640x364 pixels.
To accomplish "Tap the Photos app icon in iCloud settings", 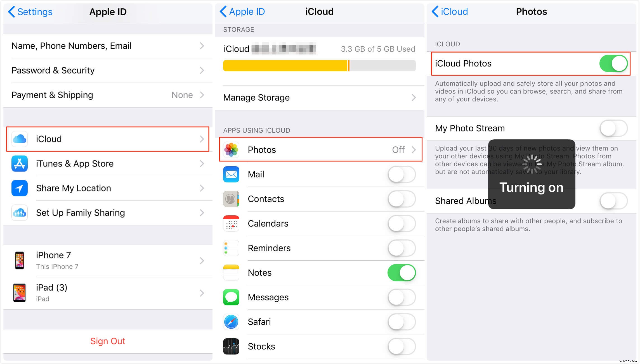I will click(x=232, y=150).
